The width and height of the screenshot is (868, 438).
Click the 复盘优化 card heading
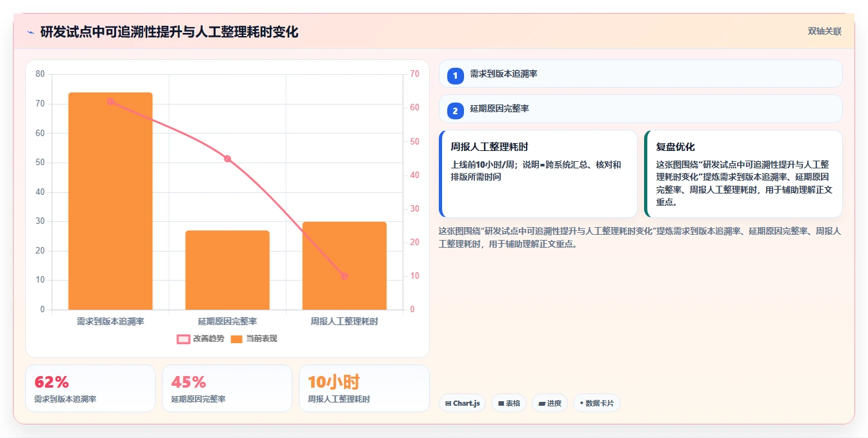click(x=676, y=147)
